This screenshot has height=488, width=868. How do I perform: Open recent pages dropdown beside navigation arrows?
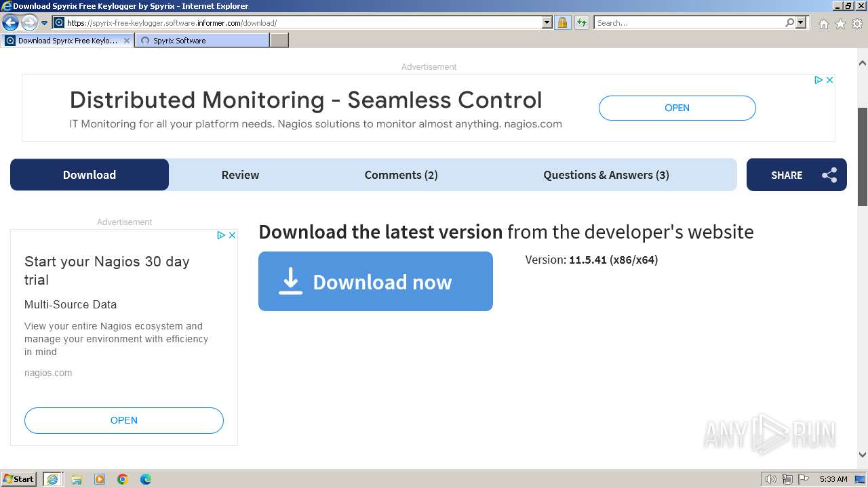click(44, 23)
